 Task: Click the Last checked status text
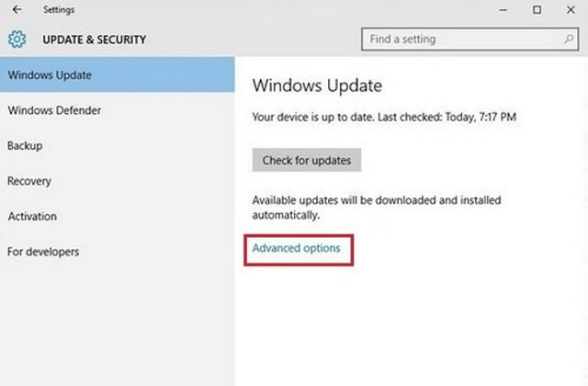pyautogui.click(x=384, y=117)
